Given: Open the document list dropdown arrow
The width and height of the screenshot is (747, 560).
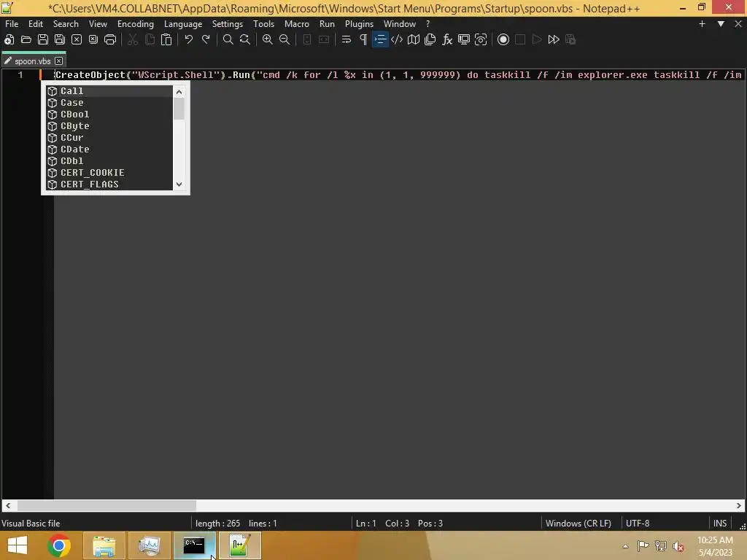Looking at the screenshot, I should click(x=721, y=24).
